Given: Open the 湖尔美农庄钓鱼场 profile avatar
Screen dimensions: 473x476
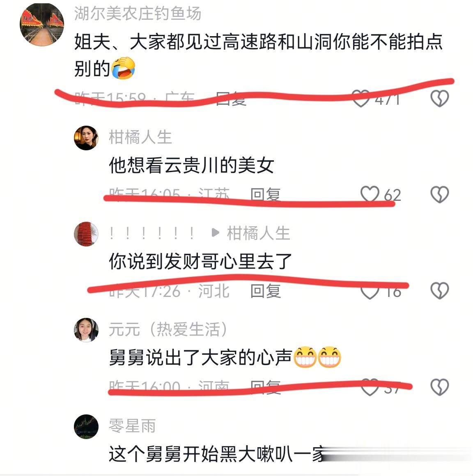Looking at the screenshot, I should pos(42,24).
